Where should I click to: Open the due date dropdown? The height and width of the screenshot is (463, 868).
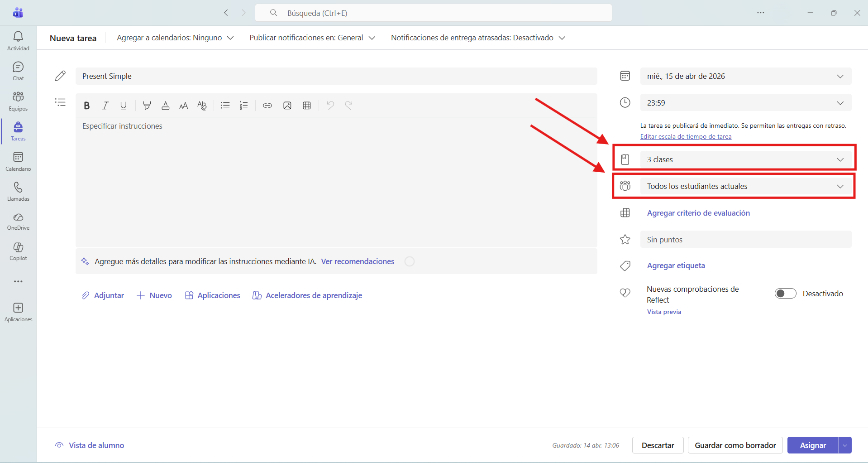click(x=746, y=76)
